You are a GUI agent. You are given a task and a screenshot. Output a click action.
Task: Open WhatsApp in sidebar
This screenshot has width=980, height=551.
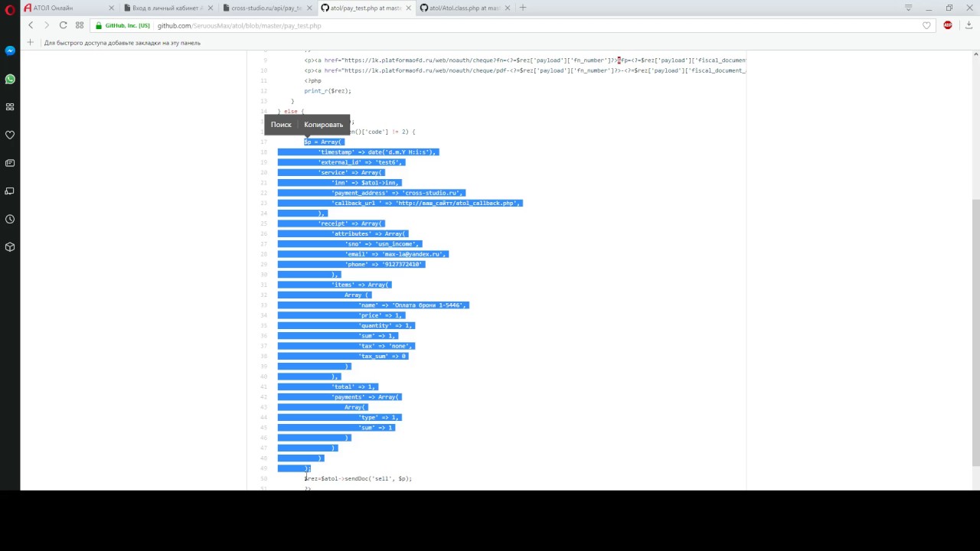pyautogui.click(x=10, y=79)
